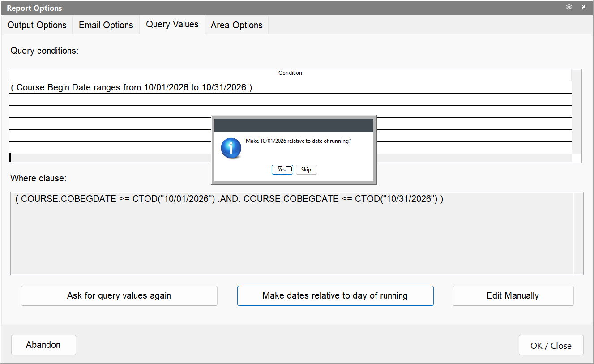This screenshot has height=364, width=594.
Task: Click the Condition column header
Action: (x=290, y=73)
